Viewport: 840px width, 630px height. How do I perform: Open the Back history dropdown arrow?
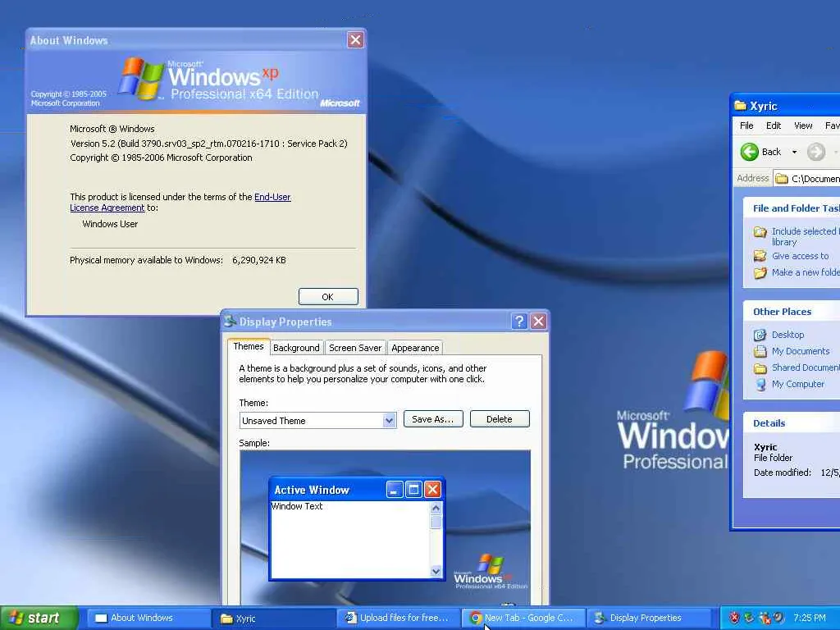pos(794,152)
